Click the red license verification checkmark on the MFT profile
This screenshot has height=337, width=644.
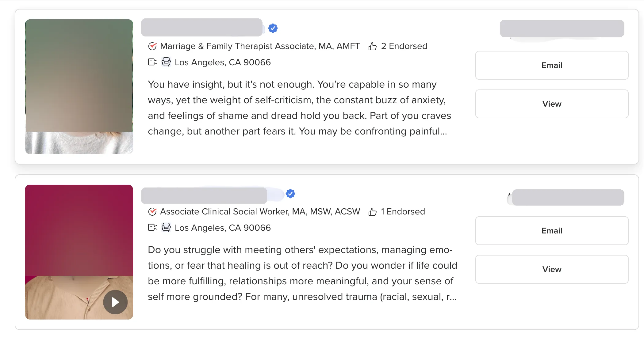152,46
